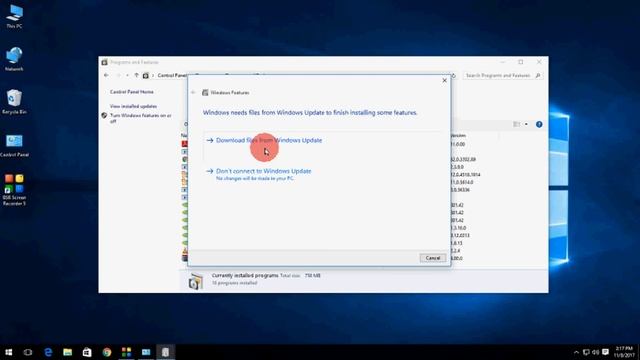Screen dimensions: 640x360
Task: Select Network desktop icon
Action: click(14, 59)
